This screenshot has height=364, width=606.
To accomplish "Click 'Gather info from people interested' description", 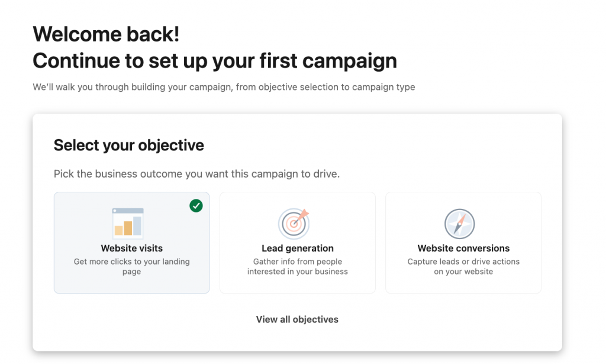I will click(x=297, y=266).
